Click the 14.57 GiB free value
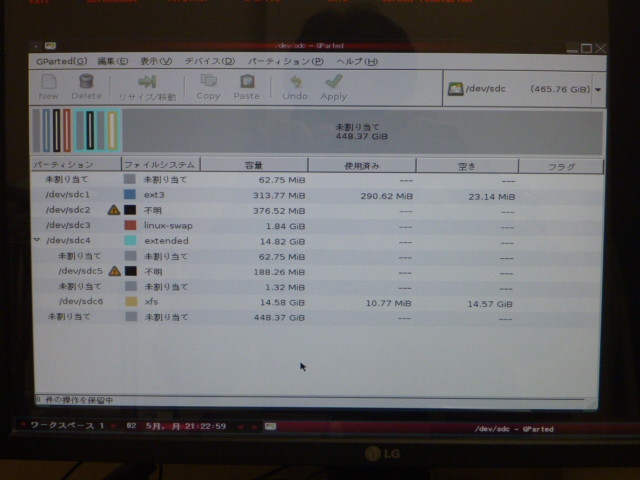Viewport: 640px width, 480px height. (490, 304)
